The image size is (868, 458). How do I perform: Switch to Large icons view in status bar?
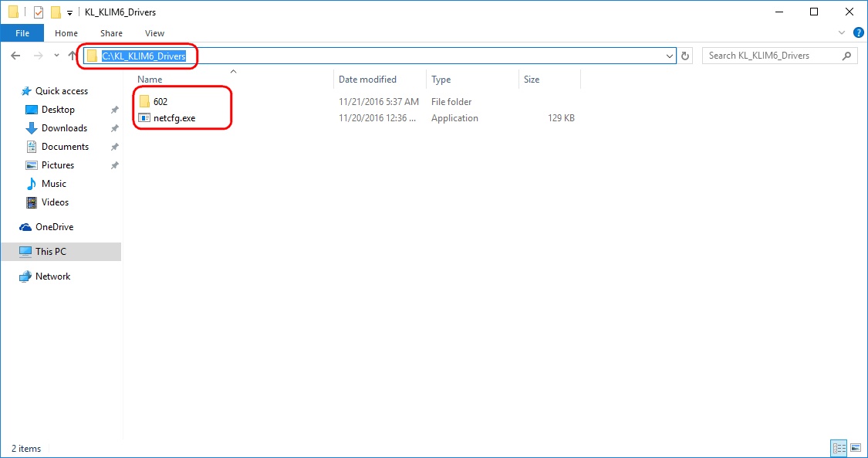coord(855,448)
